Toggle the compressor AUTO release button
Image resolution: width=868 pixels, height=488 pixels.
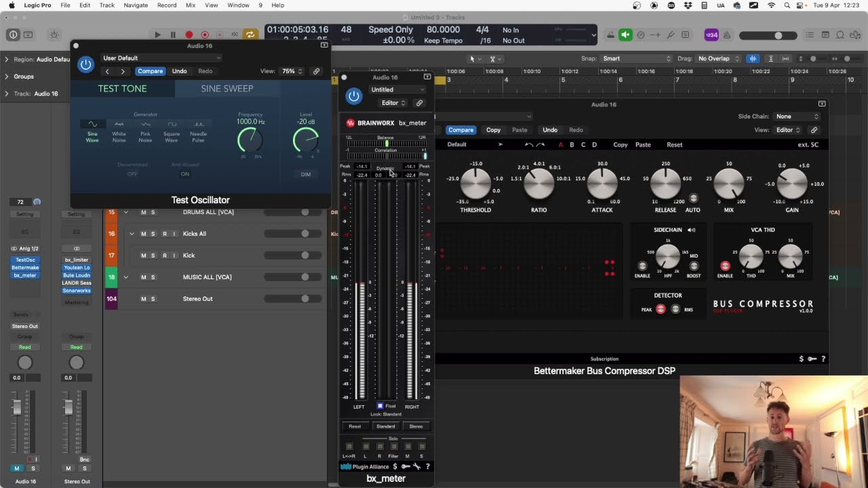click(693, 199)
